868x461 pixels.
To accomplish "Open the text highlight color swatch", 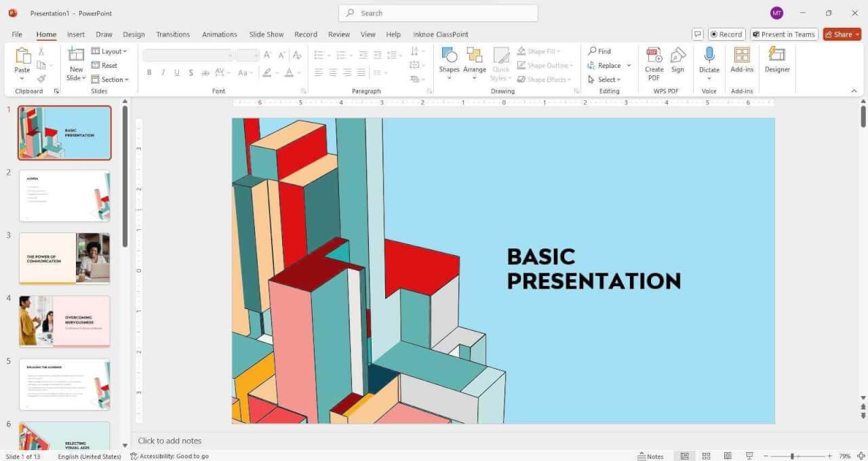I will pos(267,73).
